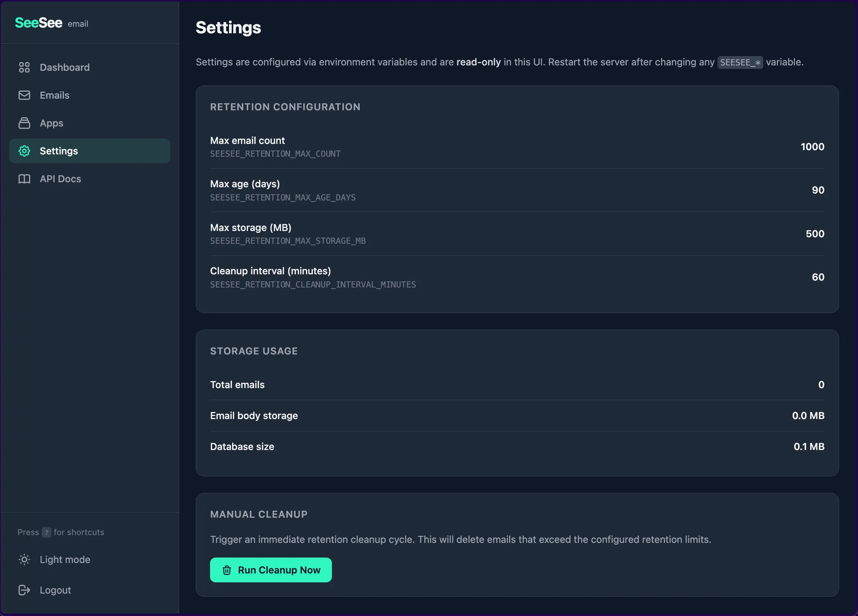
Task: Click the ? shortcuts key badge
Action: click(46, 532)
